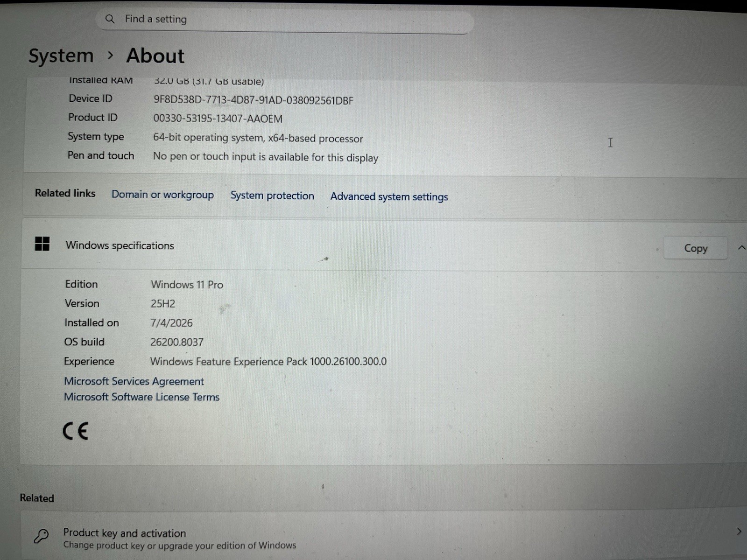Click the About breadcrumb title
747x560 pixels.
tap(155, 56)
